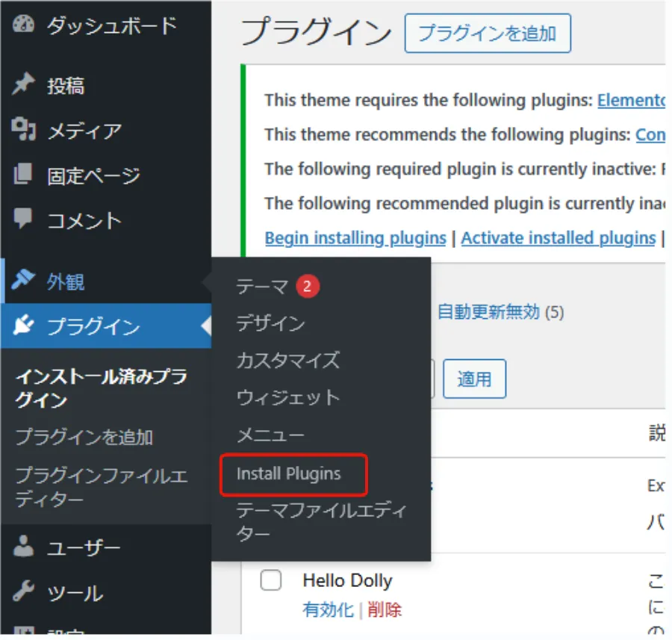Image resolution: width=672 pixels, height=640 pixels.
Task: Open ウィジェット in the Appearance submenu
Action: click(x=288, y=398)
